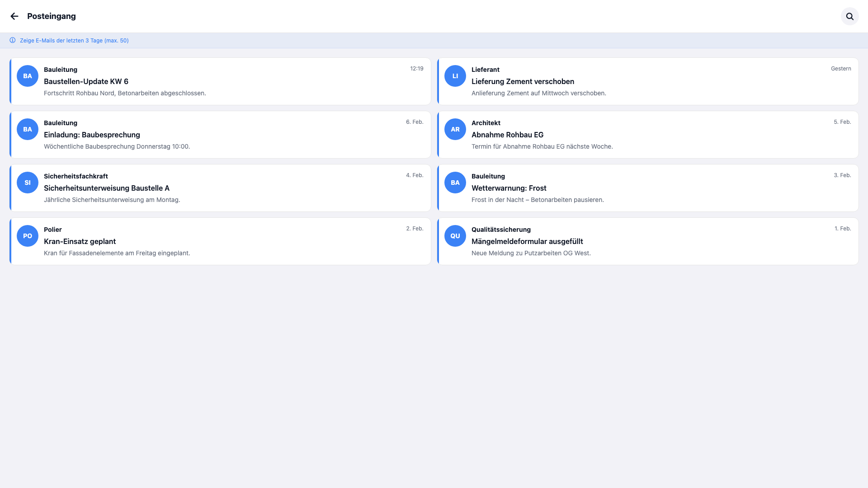Click the BA avatar beside Wetterwarnung
This screenshot has height=488, width=868.
pos(455,183)
